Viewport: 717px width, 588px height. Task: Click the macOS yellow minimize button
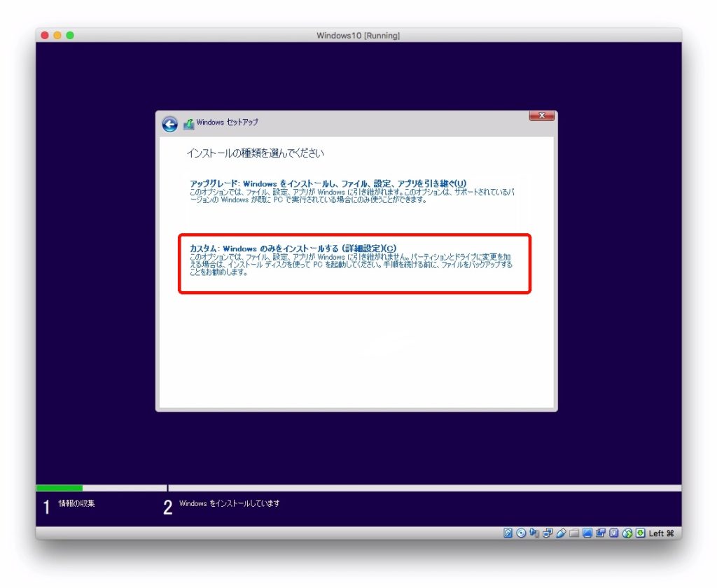(57, 35)
